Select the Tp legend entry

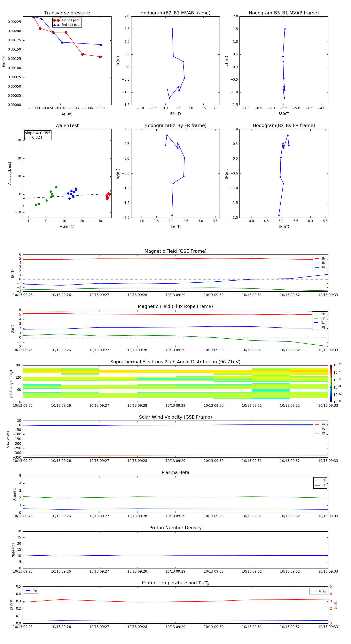[31, 591]
